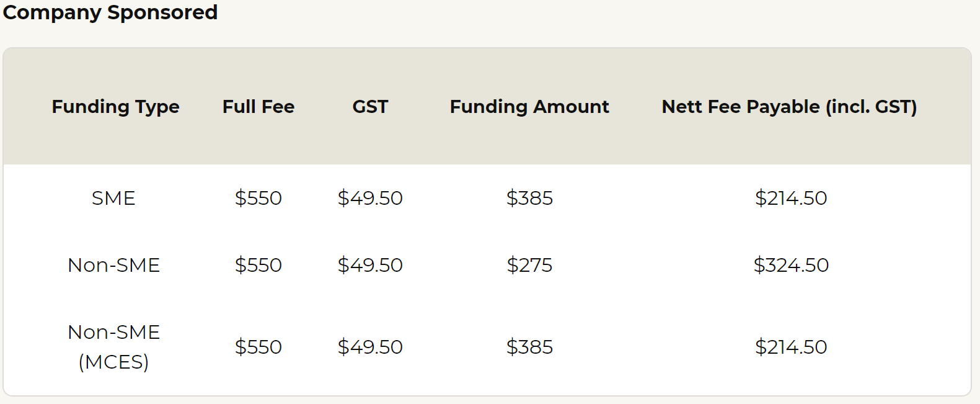
Task: Select the plain Non-SME funding type cell
Action: [x=113, y=265]
